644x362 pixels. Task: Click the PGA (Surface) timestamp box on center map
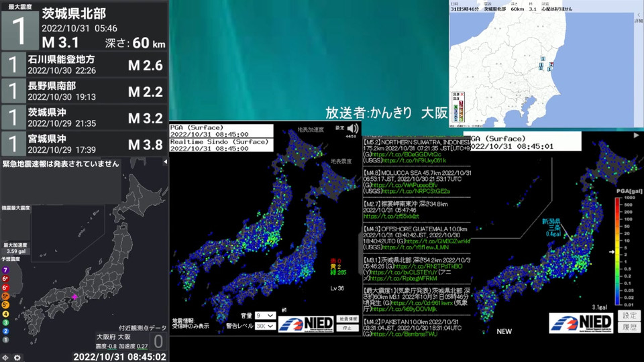pos(221,131)
